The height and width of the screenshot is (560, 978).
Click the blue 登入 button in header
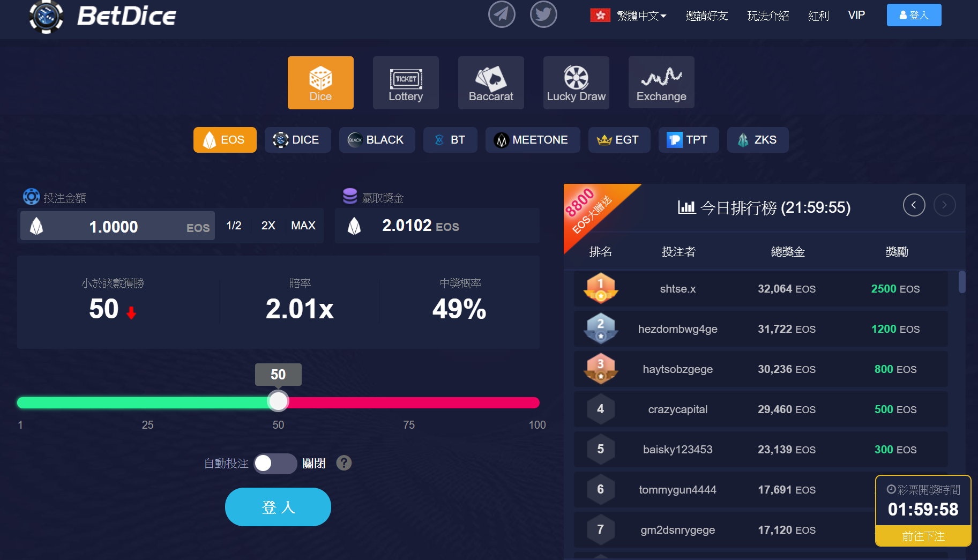[914, 15]
